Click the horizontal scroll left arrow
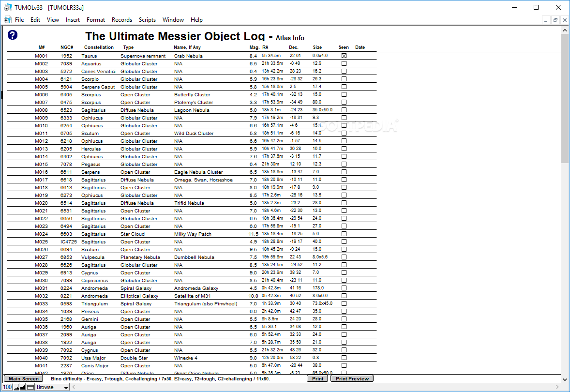 pyautogui.click(x=74, y=387)
